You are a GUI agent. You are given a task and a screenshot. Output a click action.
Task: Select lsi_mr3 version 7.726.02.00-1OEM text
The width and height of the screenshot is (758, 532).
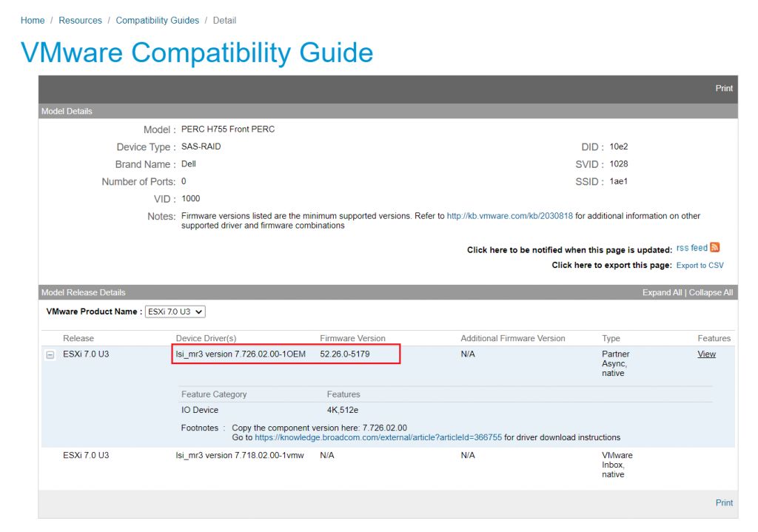[241, 354]
